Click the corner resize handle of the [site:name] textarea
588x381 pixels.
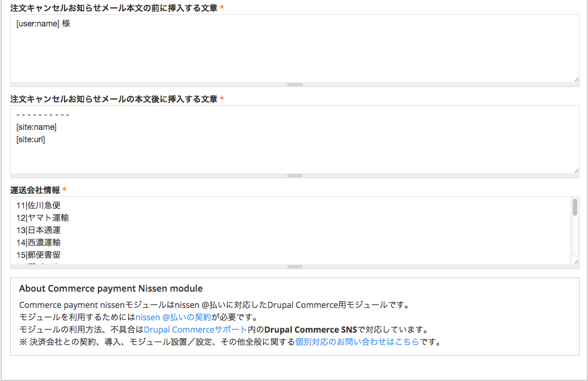[576, 170]
